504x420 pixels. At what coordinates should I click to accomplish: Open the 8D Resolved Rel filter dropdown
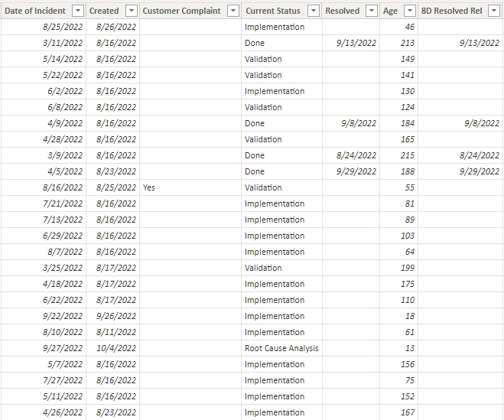(x=494, y=11)
